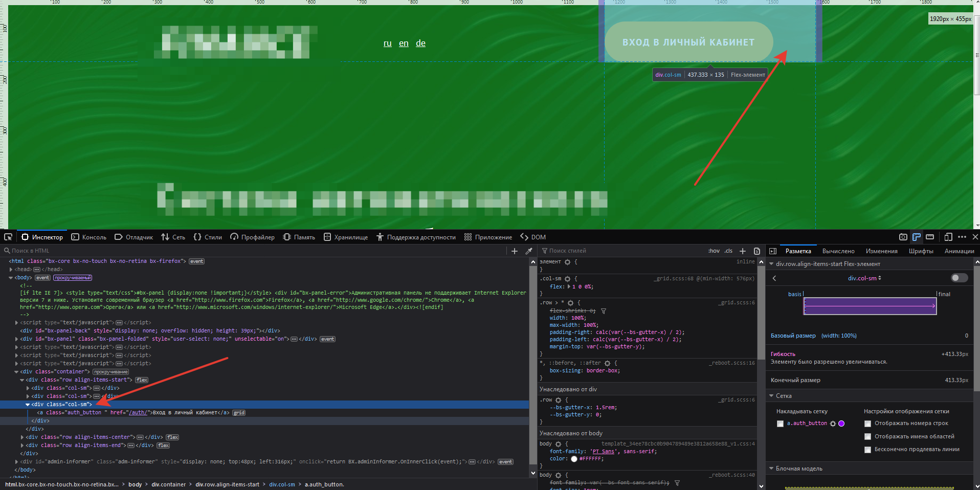Expand the row align-items-end div
The image size is (980, 490).
click(22, 446)
